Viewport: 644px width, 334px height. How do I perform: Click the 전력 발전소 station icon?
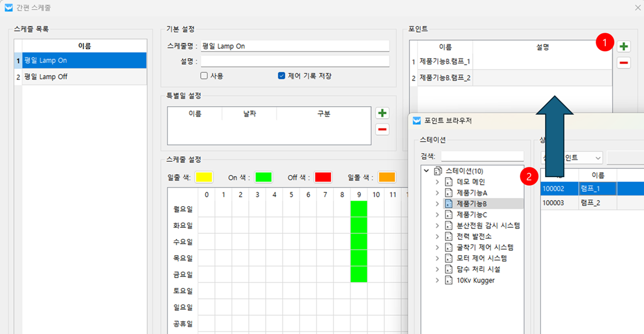449,237
